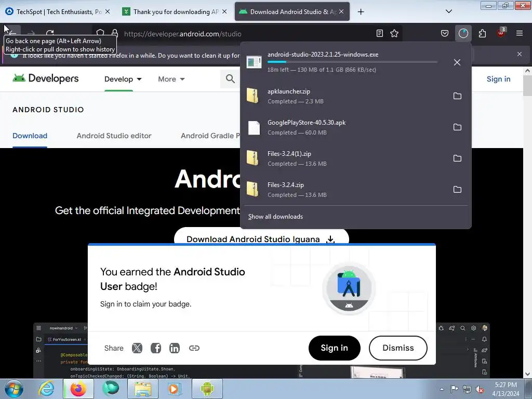532x399 pixels.
Task: Toggle the downloads progress toolbar icon
Action: pyautogui.click(x=463, y=33)
